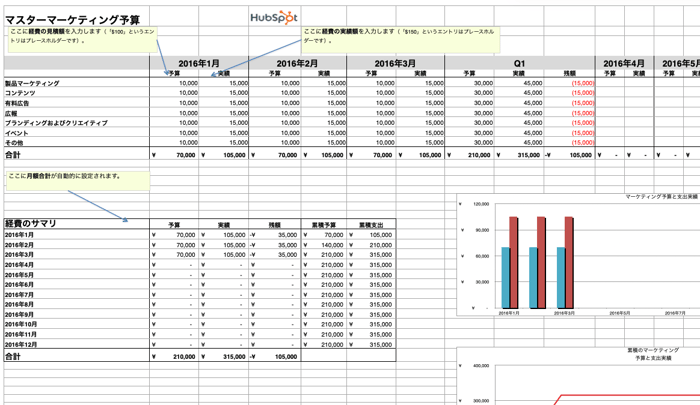
Task: Select the 2016年1月 summary row label
Action: pos(19,235)
